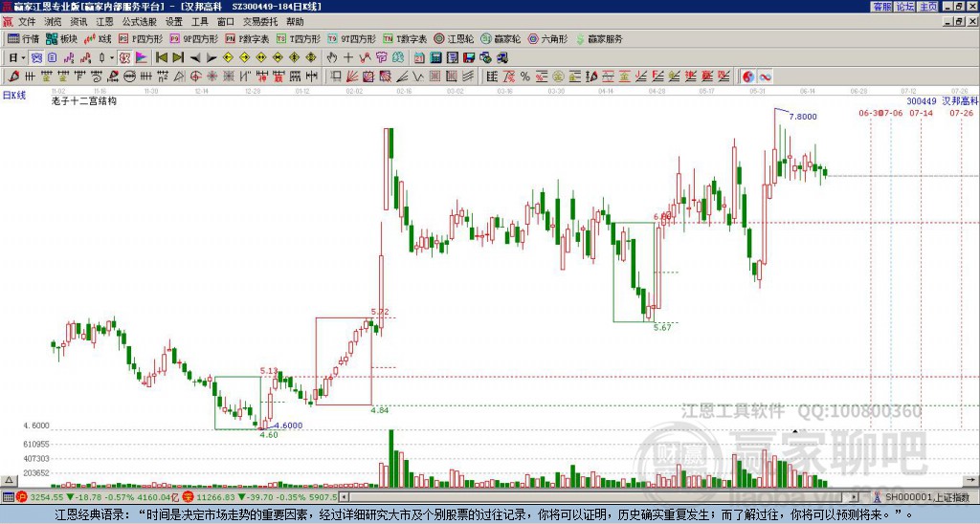The height and width of the screenshot is (524, 980).
Task: Click the yin-yang symbol icon
Action: click(x=747, y=76)
